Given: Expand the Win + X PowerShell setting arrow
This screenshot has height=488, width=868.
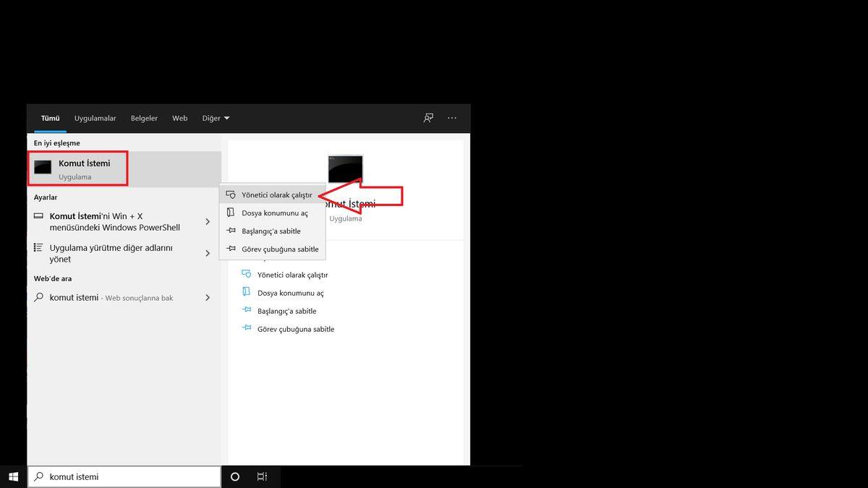Looking at the screenshot, I should pyautogui.click(x=208, y=221).
